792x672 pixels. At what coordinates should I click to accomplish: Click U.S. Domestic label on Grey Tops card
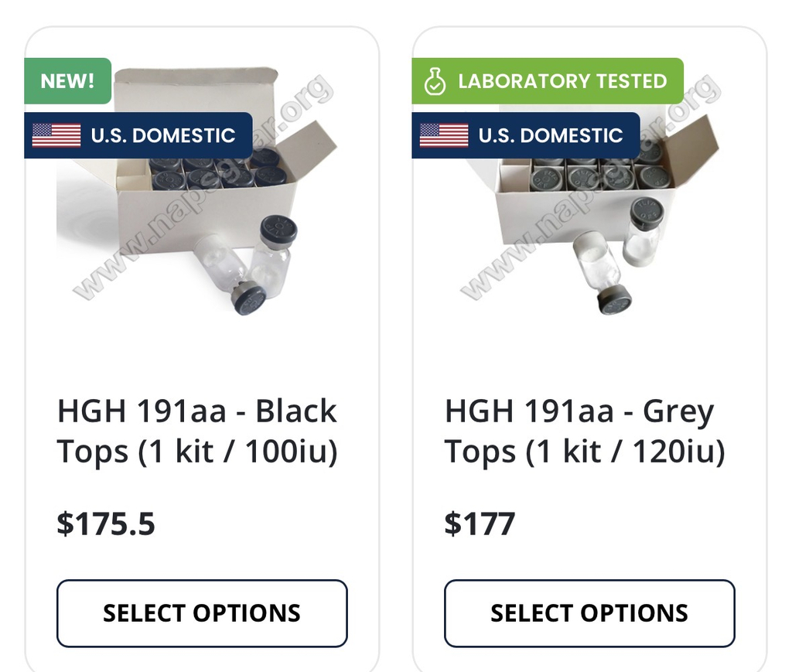[550, 135]
